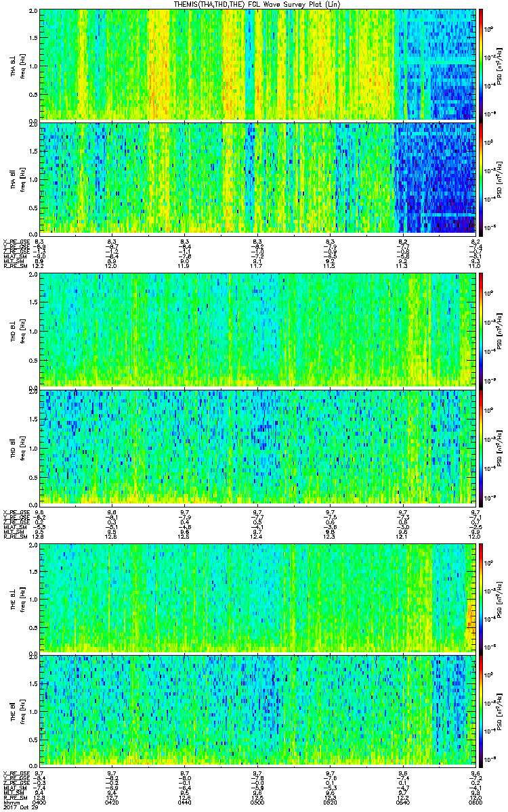Screen dimensions: 508x812
Task: Select the THA B-perpendicular spectrogram panel
Action: 257,64
